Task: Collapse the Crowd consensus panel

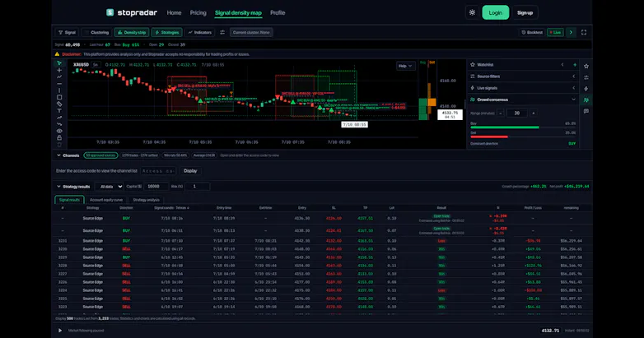Action: click(x=574, y=100)
